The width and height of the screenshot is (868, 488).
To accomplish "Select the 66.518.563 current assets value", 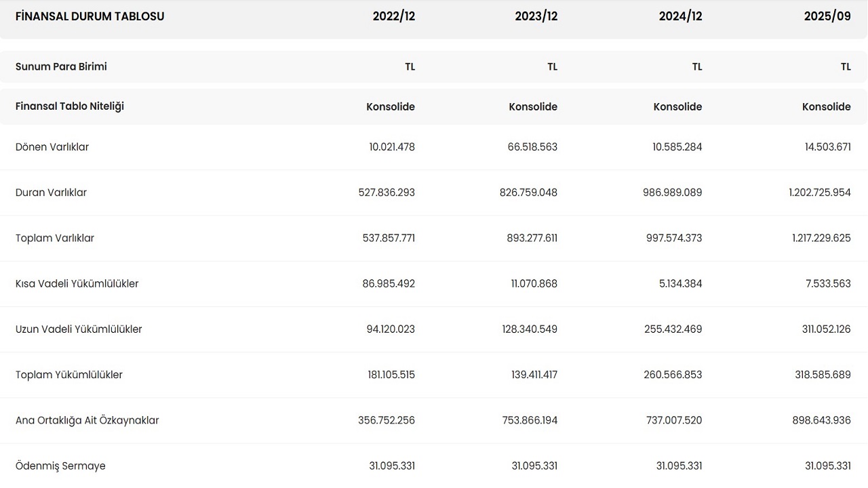I will [532, 147].
